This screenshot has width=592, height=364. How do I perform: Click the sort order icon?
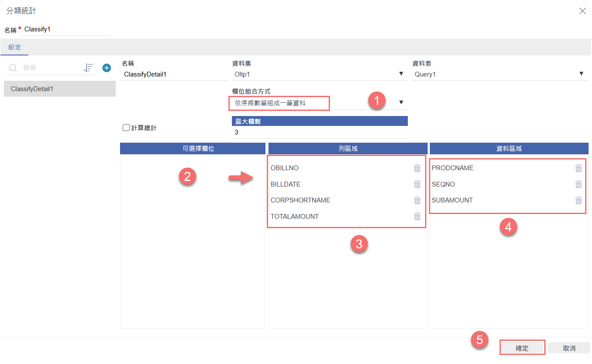click(x=89, y=68)
